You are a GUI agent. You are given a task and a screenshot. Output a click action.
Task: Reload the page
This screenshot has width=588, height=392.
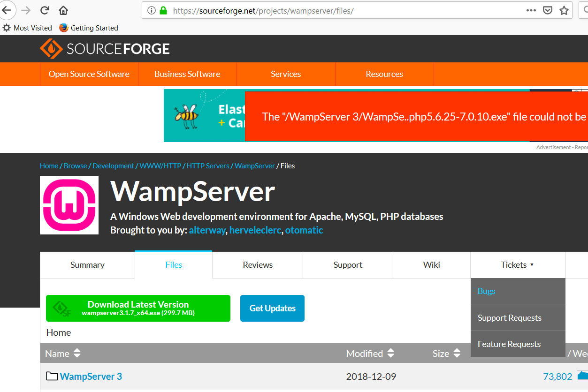45,10
